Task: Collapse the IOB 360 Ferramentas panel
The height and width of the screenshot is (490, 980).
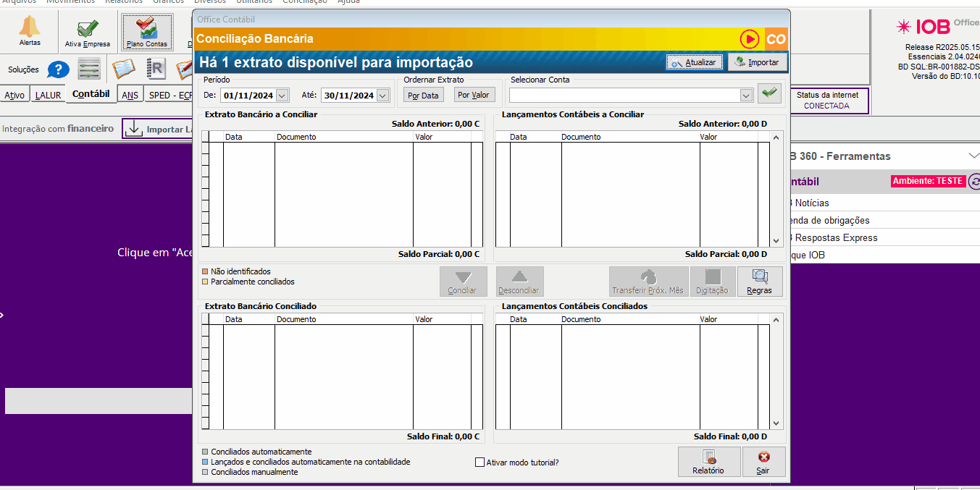Action: [973, 156]
